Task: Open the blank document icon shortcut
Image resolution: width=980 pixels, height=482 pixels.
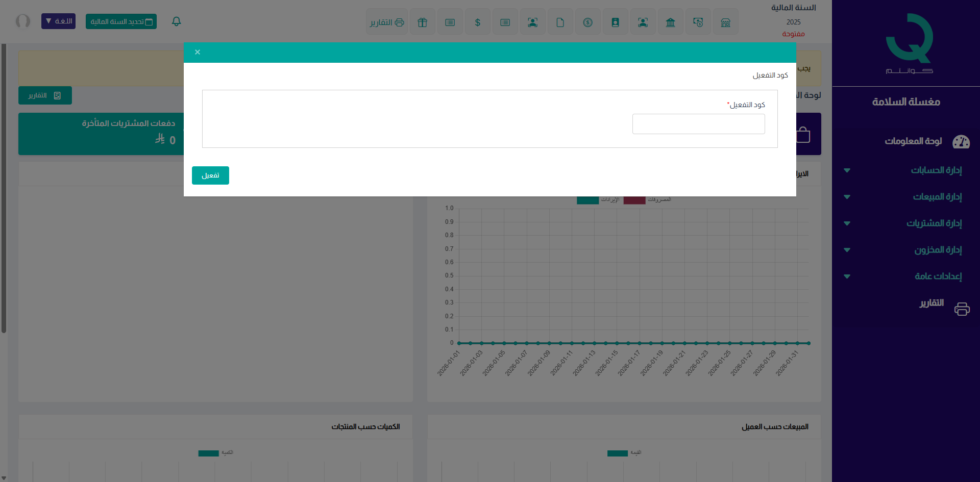Action: 560,22
